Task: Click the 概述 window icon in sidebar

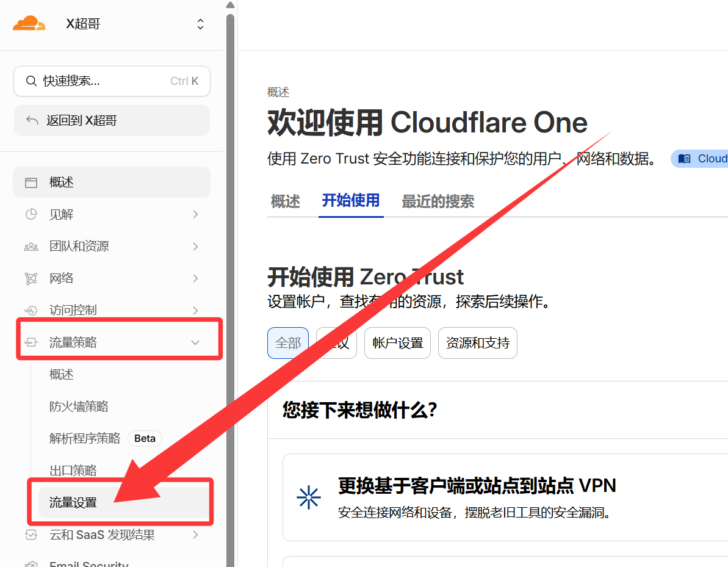Action: point(31,182)
